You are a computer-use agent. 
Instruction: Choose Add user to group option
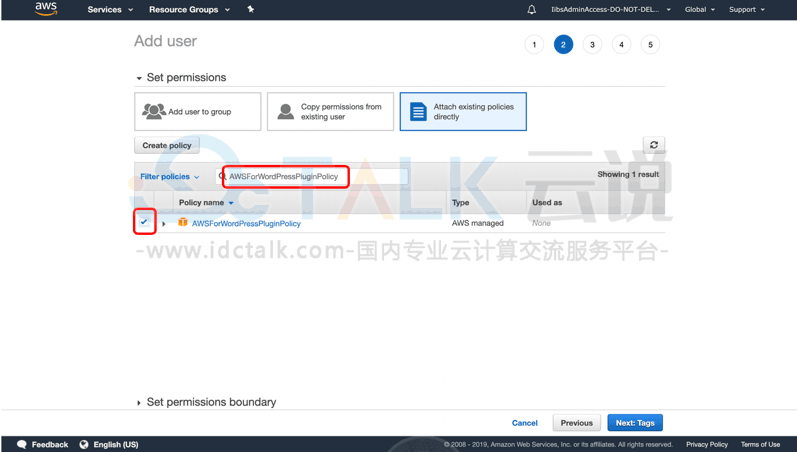(198, 111)
